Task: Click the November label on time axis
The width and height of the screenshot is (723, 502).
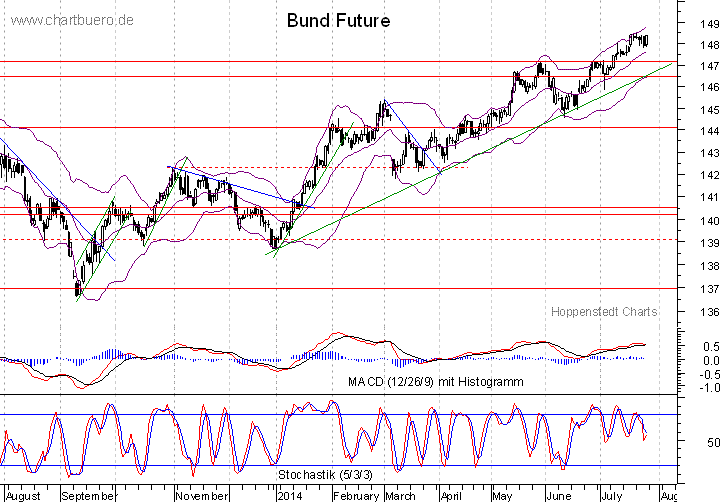Action: (x=202, y=495)
